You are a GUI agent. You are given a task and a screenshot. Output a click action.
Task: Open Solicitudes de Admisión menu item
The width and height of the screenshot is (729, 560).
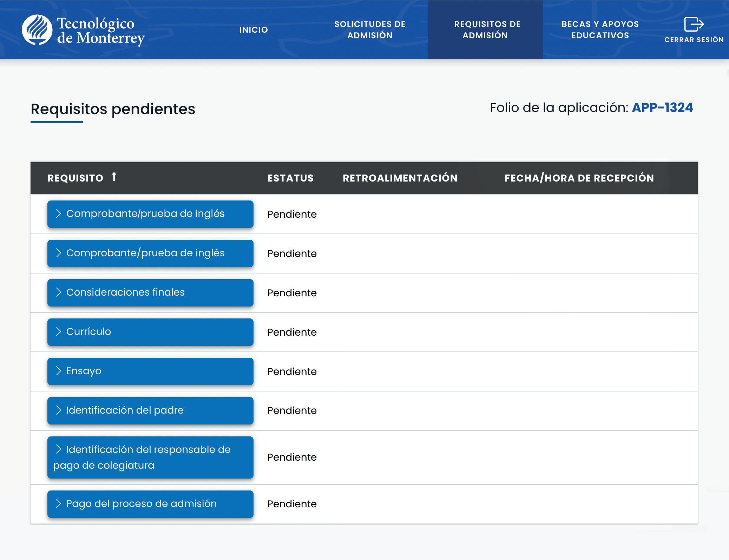pos(370,30)
